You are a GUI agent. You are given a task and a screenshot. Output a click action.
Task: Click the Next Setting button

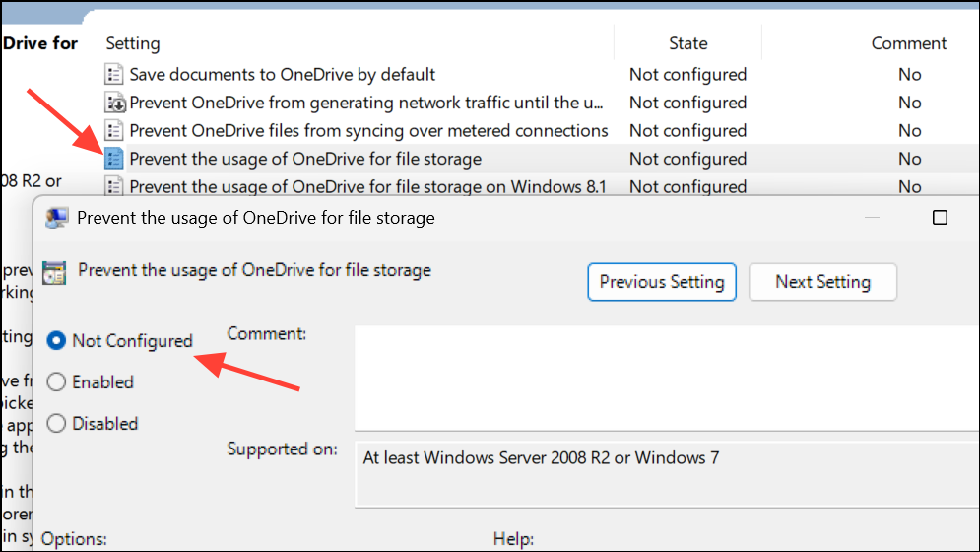point(822,282)
